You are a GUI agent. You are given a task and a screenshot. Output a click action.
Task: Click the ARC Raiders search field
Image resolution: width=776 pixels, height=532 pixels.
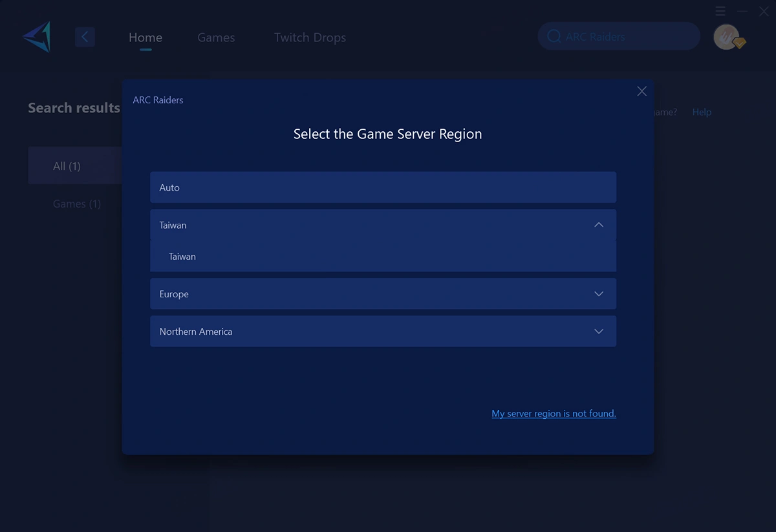pyautogui.click(x=624, y=37)
